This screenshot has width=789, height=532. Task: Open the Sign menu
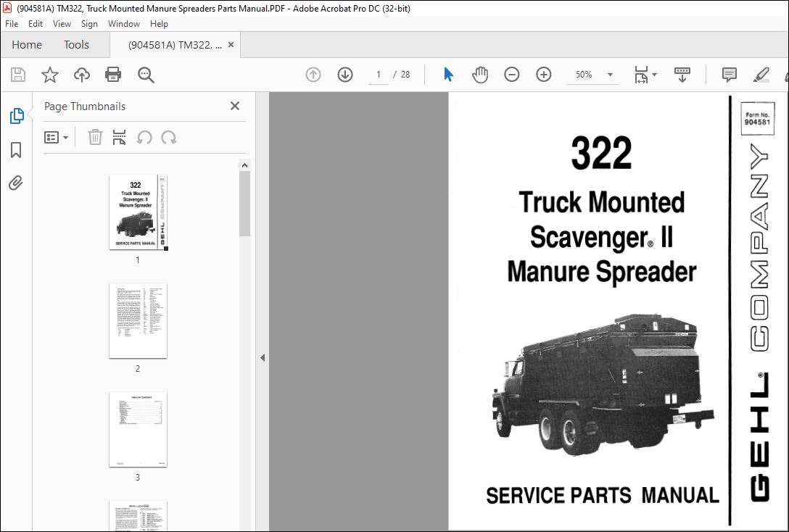90,24
